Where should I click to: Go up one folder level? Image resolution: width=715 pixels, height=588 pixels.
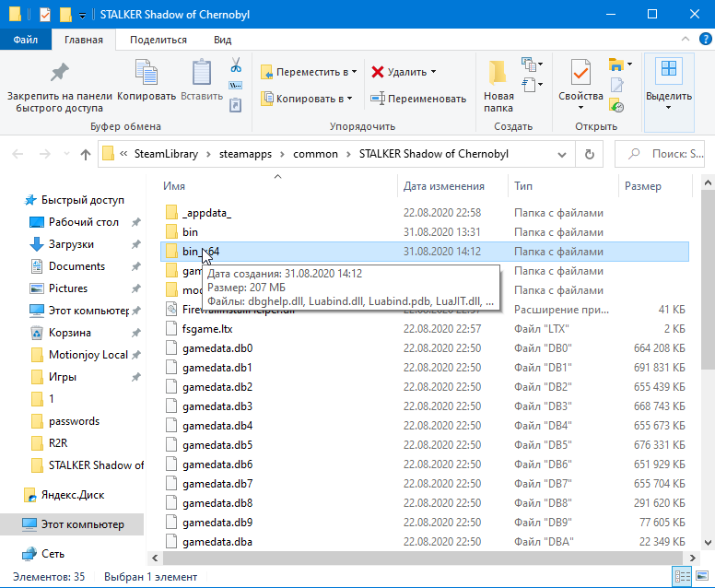click(86, 155)
